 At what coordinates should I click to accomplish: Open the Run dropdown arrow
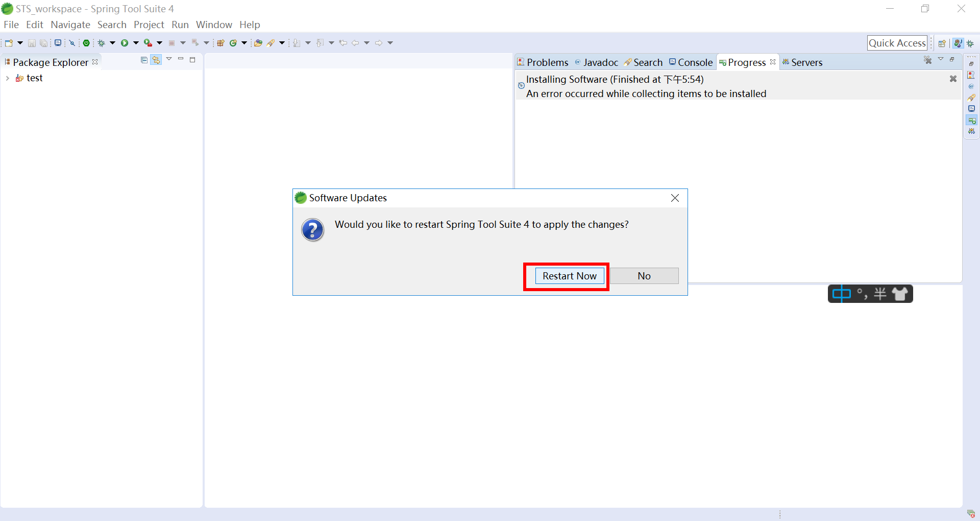pos(136,43)
